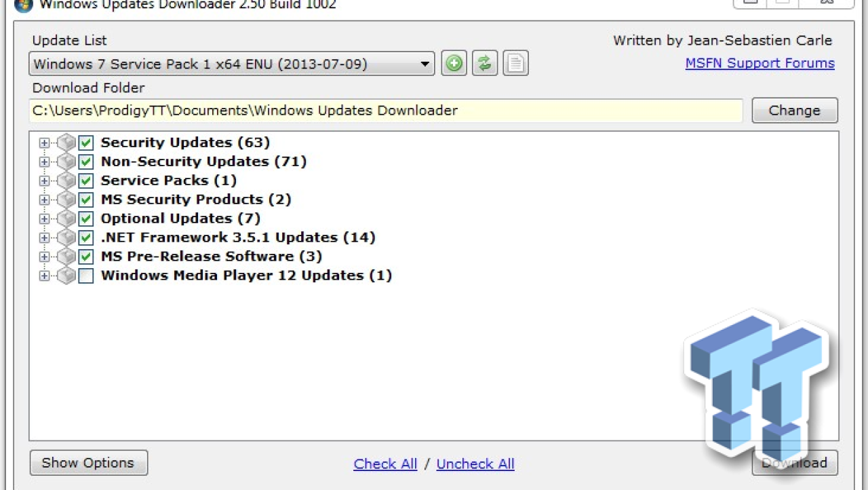Expand the Windows Media Player 12 Updates node
This screenshot has width=868, height=490.
coord(45,276)
